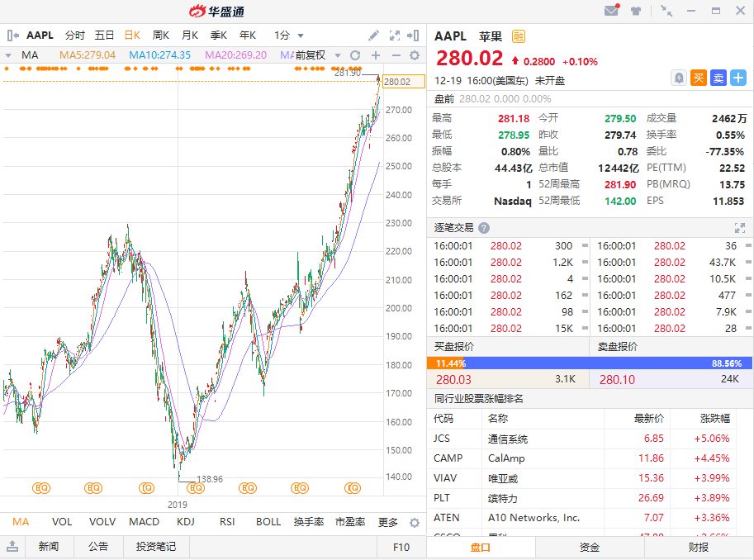
Task: Select the 月K monthly chart tab
Action: (190, 36)
